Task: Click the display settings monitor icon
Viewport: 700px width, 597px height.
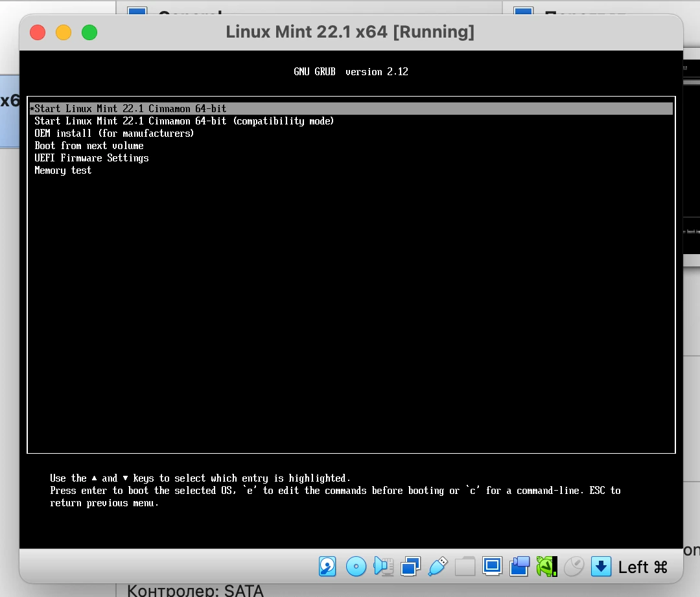Action: click(x=493, y=567)
